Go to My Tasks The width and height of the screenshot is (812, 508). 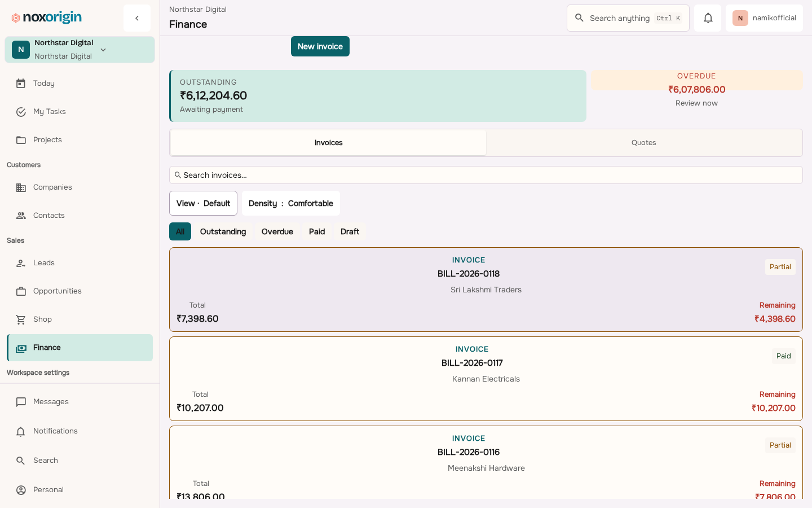(x=80, y=112)
